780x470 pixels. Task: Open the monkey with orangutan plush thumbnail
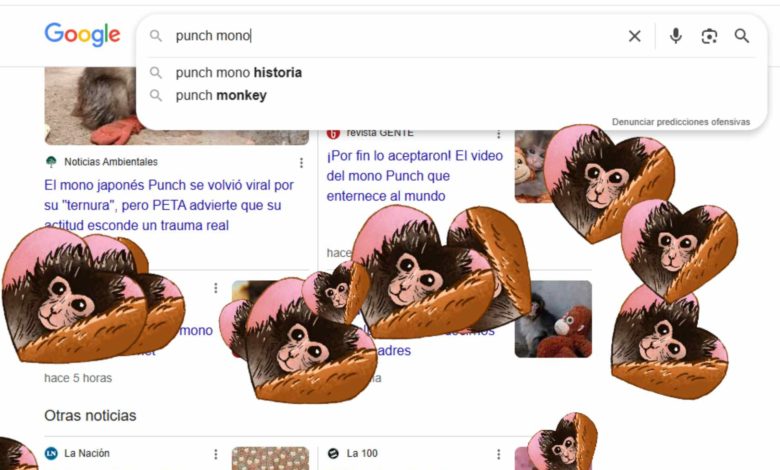click(x=553, y=319)
